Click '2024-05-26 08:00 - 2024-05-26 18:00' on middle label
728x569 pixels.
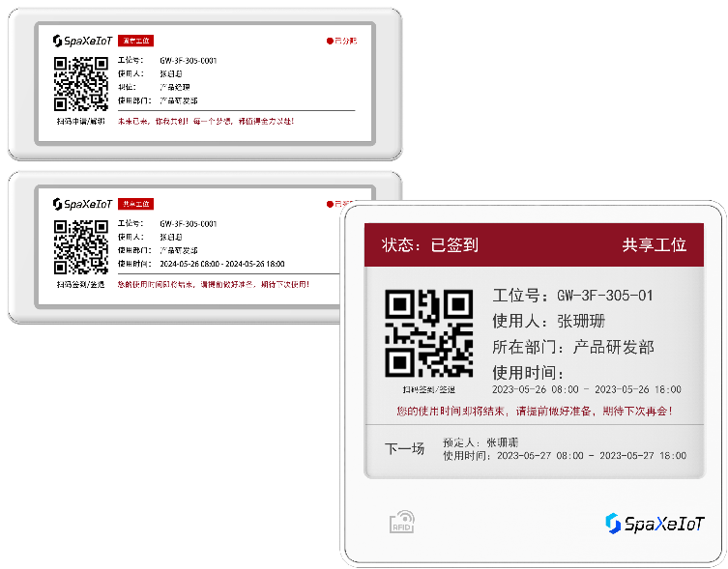[222, 264]
